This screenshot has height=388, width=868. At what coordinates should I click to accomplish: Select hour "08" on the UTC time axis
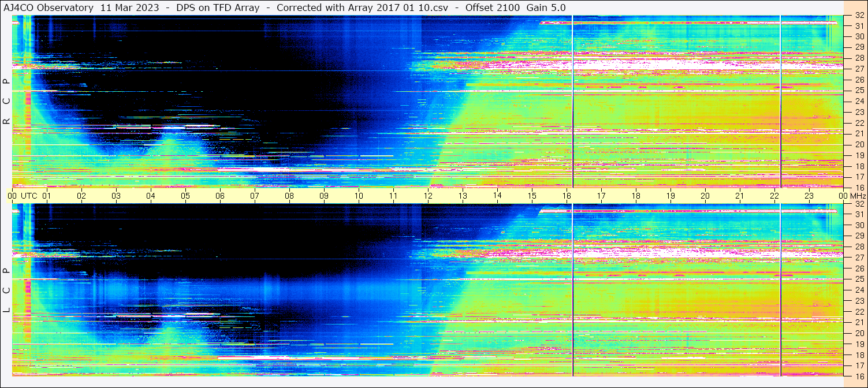(x=289, y=196)
